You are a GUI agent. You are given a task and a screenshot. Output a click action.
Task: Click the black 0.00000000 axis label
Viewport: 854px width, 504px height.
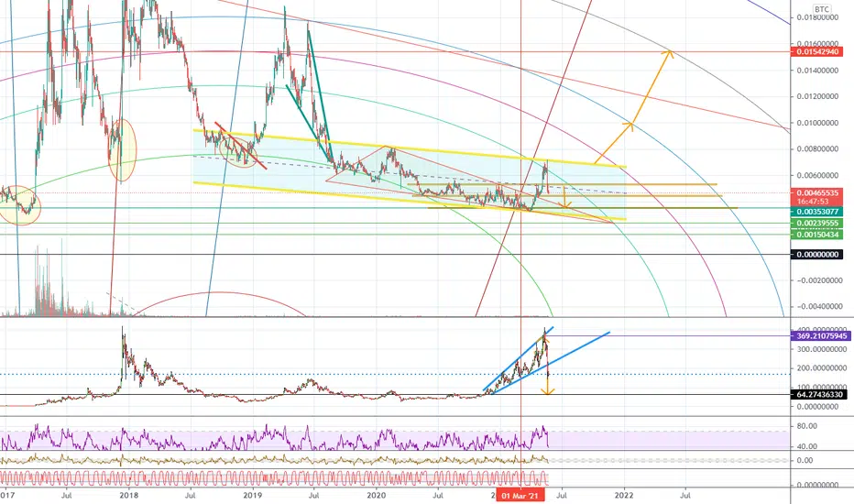(817, 255)
